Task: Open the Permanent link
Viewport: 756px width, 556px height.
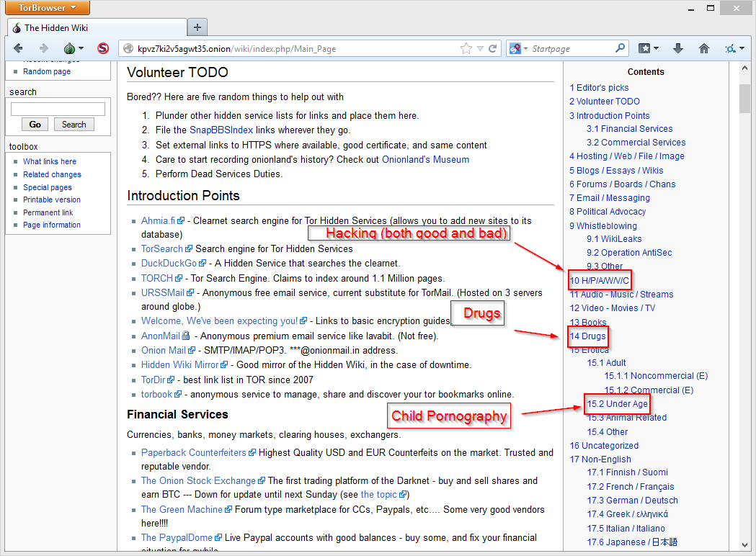Action: click(48, 212)
